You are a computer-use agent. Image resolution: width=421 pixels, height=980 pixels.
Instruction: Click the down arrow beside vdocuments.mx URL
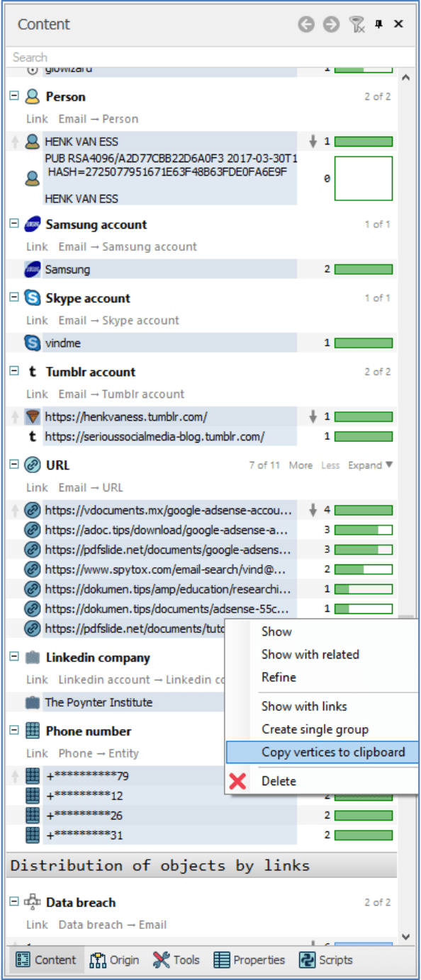[313, 510]
